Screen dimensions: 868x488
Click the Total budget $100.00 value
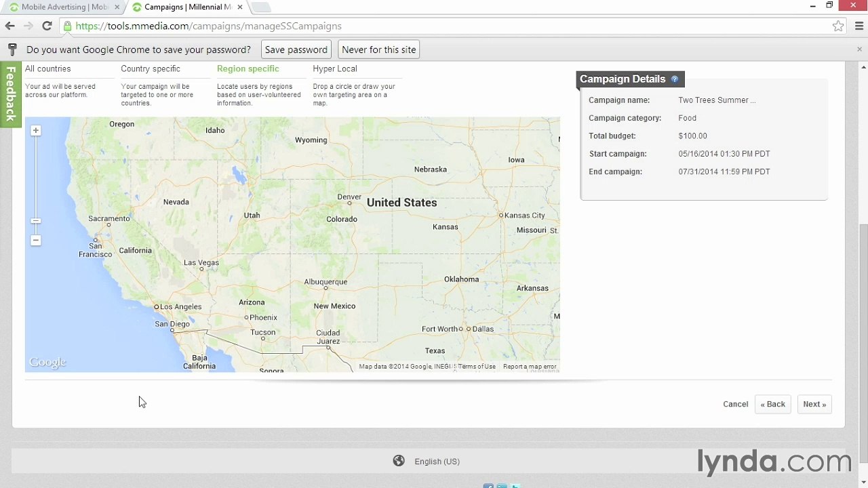pos(692,136)
